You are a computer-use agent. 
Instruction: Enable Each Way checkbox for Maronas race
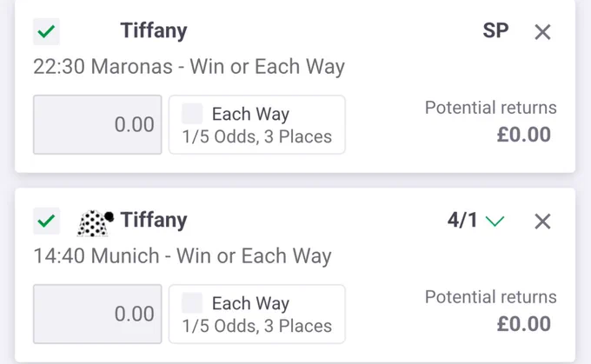(x=192, y=114)
